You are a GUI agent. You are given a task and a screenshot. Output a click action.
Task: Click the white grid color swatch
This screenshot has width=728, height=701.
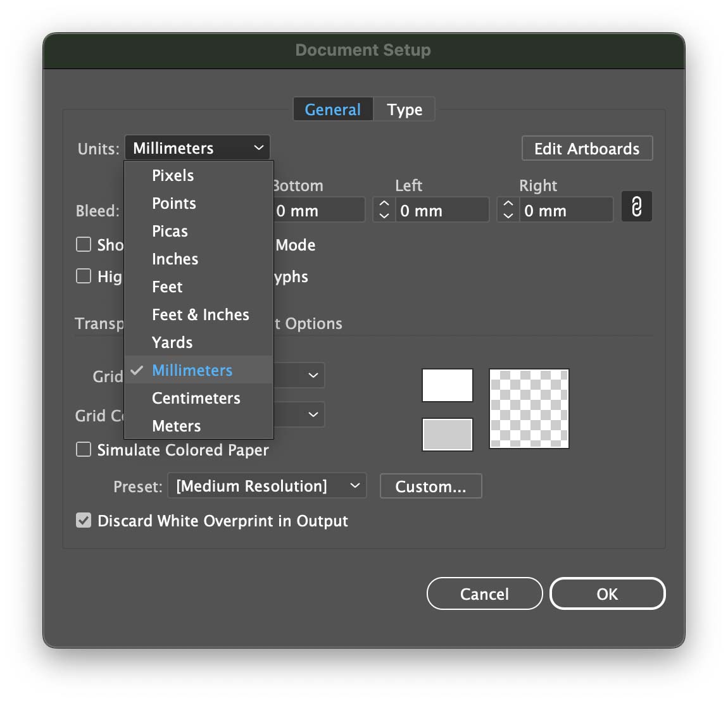(447, 385)
